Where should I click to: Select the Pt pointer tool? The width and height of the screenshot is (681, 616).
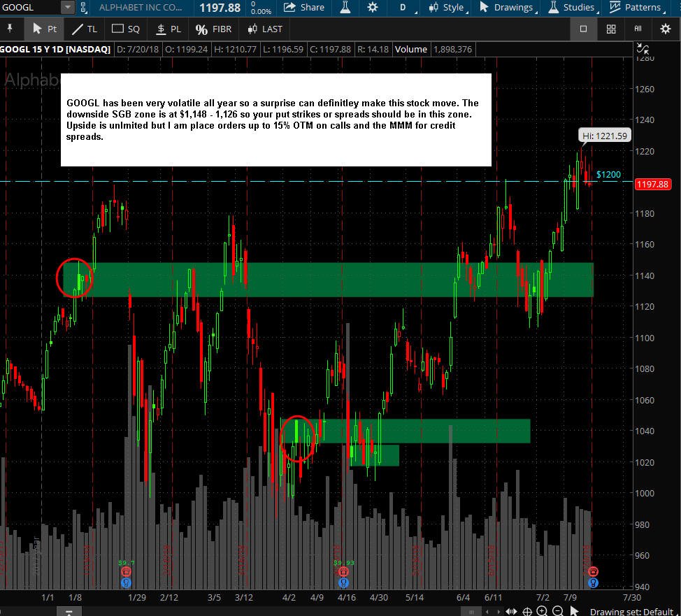45,29
